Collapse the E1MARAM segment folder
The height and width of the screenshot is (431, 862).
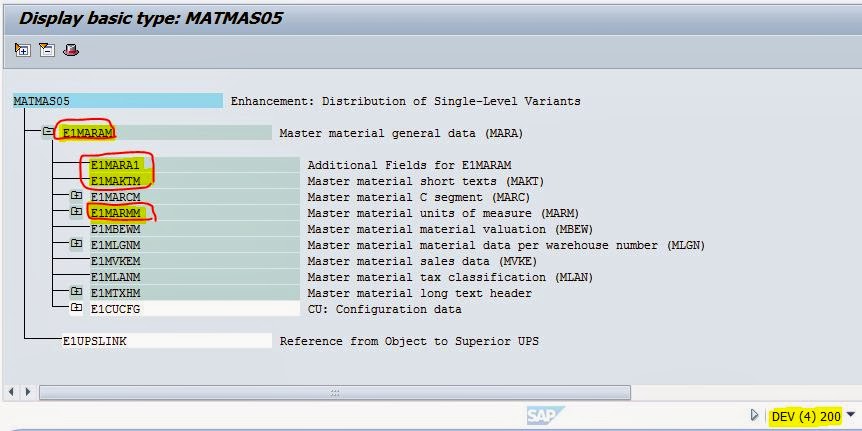pos(48,132)
